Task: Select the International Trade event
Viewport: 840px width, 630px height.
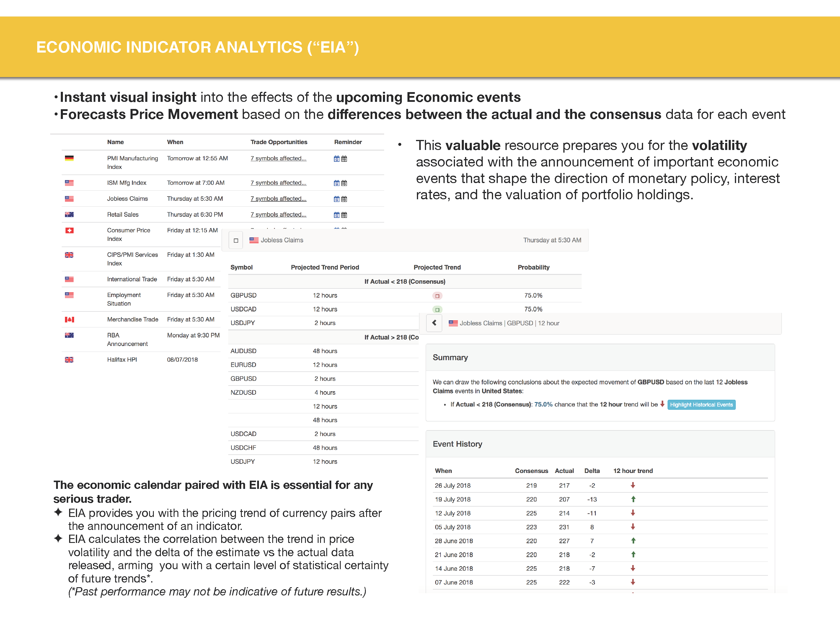Action: 132,279
